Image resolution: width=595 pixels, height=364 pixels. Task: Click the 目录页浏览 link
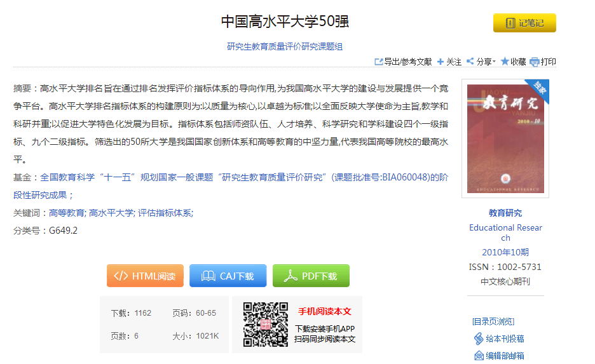tap(493, 321)
